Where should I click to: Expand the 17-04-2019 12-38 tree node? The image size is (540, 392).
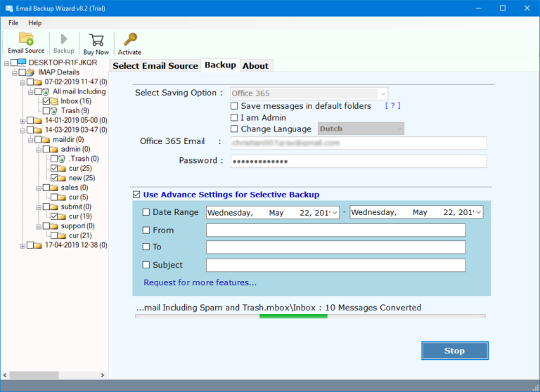coord(22,246)
